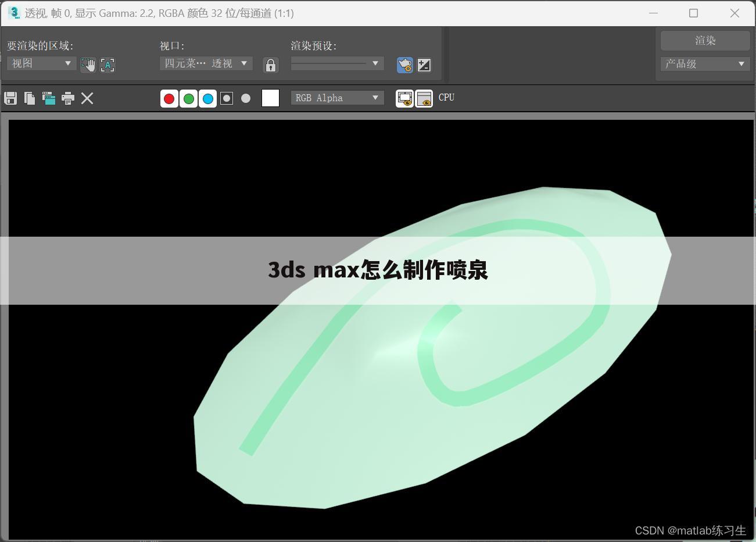Image resolution: width=756 pixels, height=542 pixels.
Task: Open the viewport 四元菜… 透视 dropdown
Action: (x=206, y=63)
